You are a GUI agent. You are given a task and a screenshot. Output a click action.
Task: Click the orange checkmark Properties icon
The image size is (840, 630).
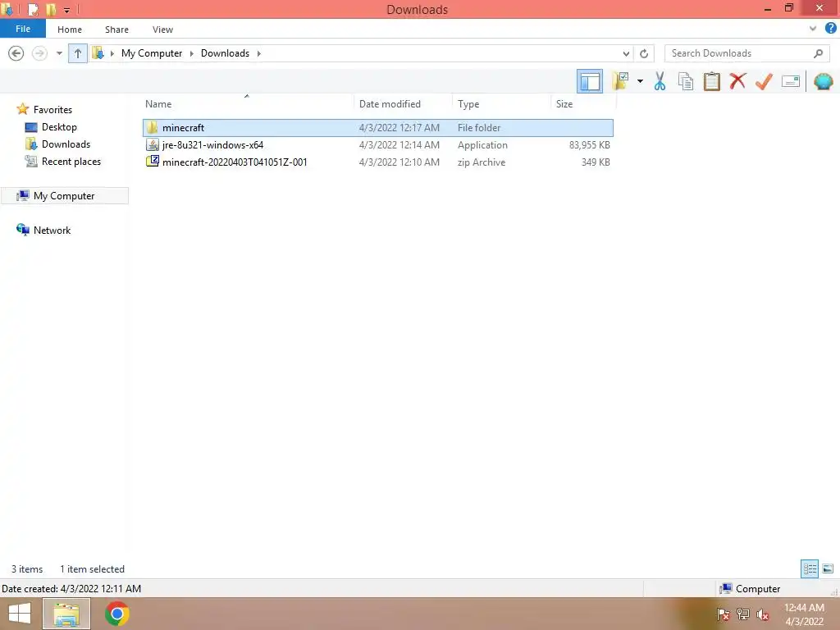(764, 81)
